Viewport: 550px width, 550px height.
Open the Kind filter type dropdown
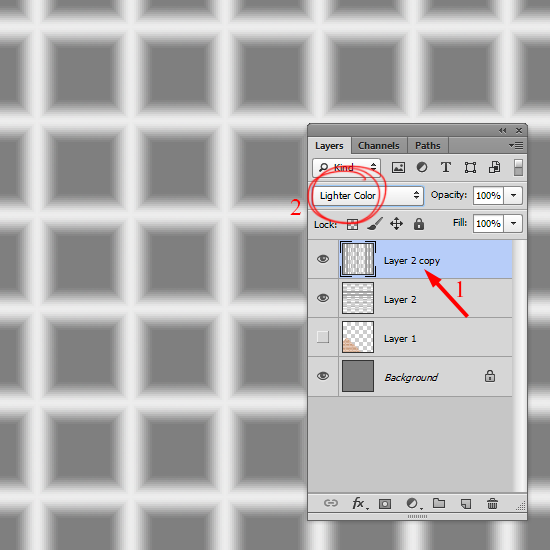pyautogui.click(x=346, y=167)
